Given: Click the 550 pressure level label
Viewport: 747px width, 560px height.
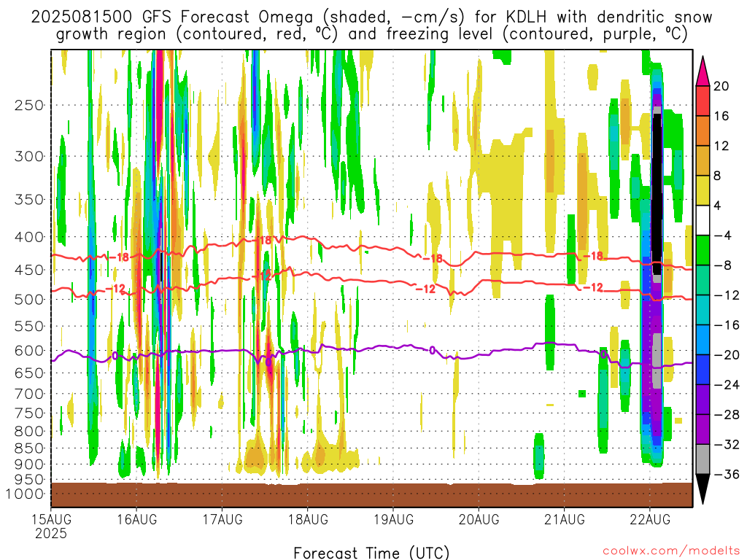Looking at the screenshot, I should (x=29, y=326).
